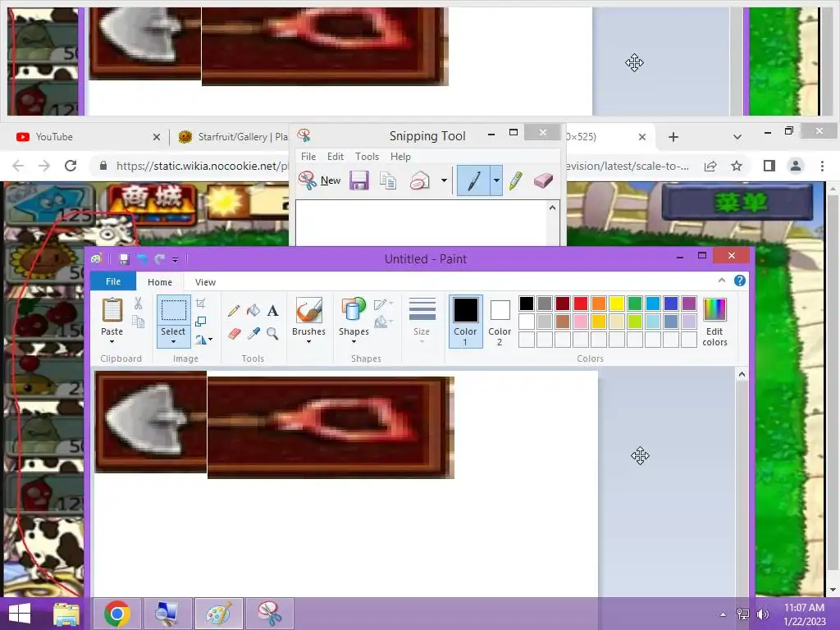Click the Share page icon in Chrome
840x630 pixels.
click(711, 166)
